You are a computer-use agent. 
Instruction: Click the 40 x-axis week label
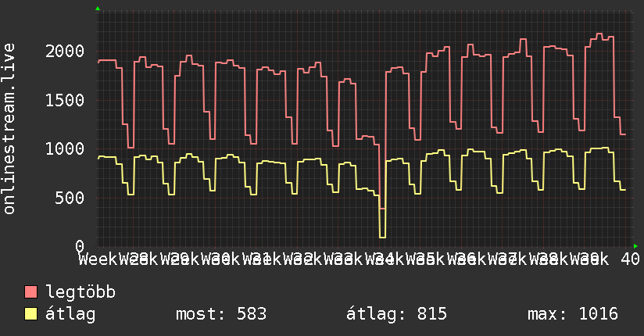click(x=631, y=259)
